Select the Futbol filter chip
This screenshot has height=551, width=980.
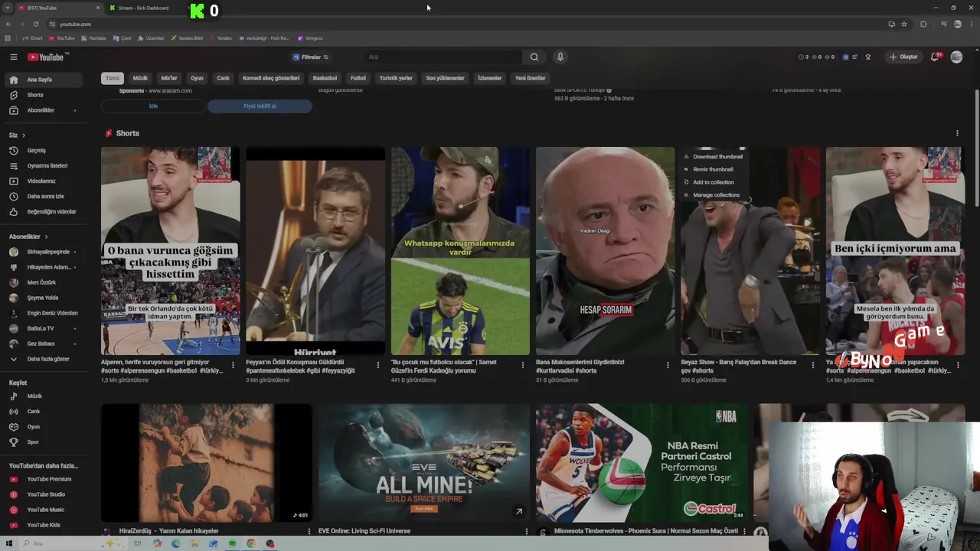point(358,78)
